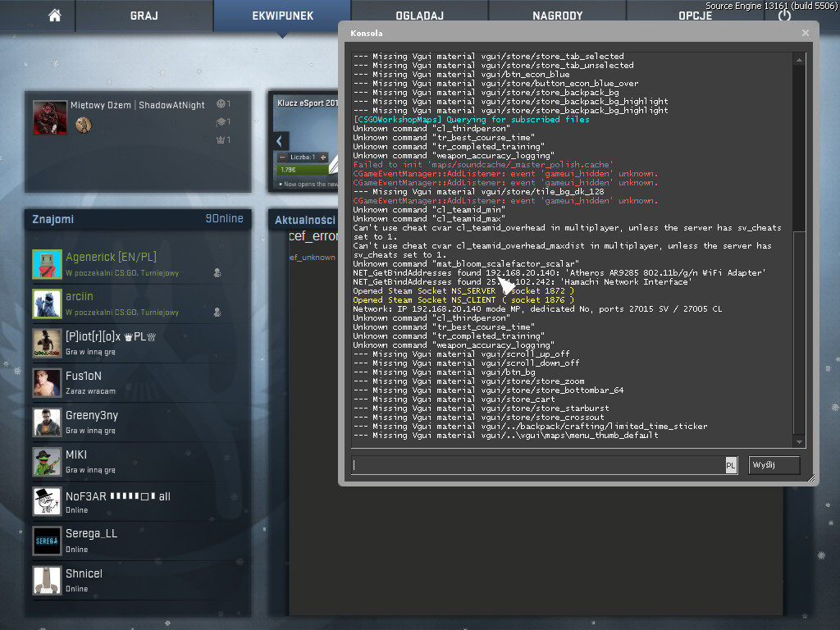Screen dimensions: 840x630
Task: Click arciin avatar
Action: pyautogui.click(x=47, y=304)
